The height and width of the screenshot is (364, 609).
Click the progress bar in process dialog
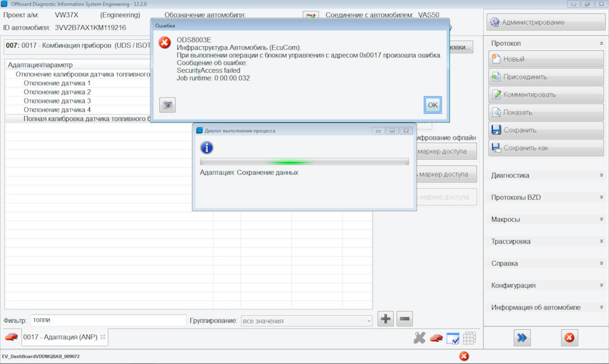304,162
